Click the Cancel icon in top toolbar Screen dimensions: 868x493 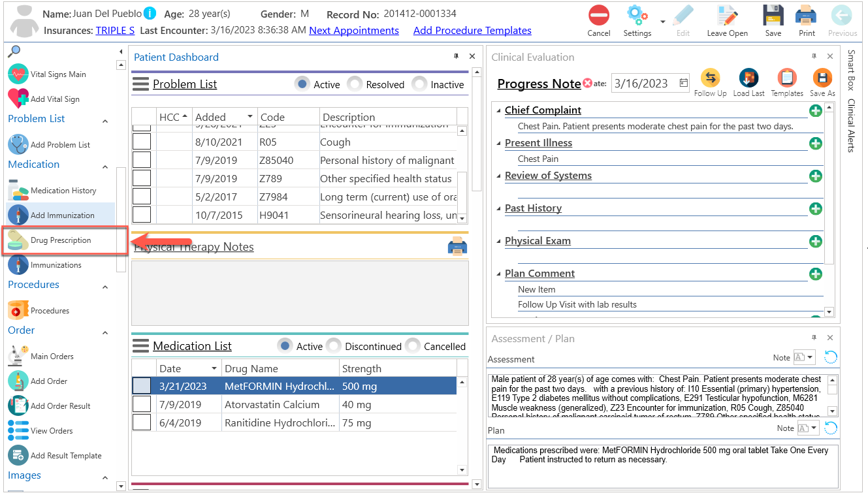pos(598,15)
